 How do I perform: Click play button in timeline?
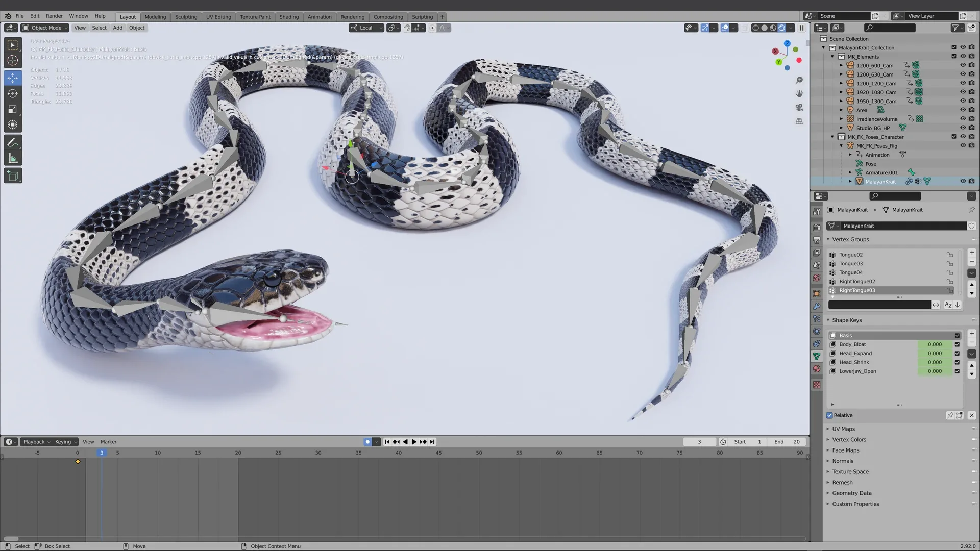pos(412,441)
